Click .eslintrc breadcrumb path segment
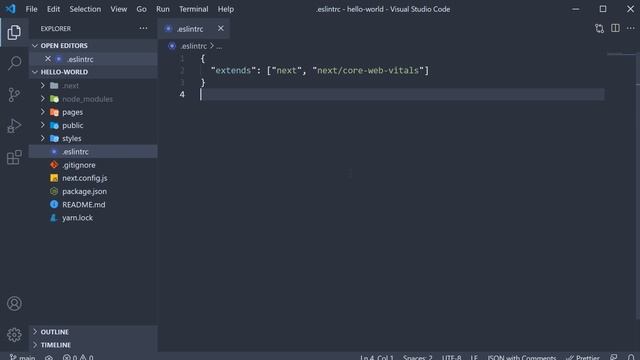640x360 pixels. pos(194,46)
